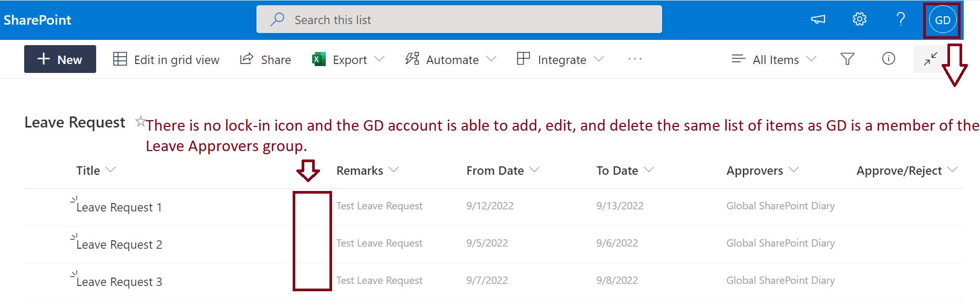
Task: Open the Leave Request 2 item
Action: [x=119, y=245]
